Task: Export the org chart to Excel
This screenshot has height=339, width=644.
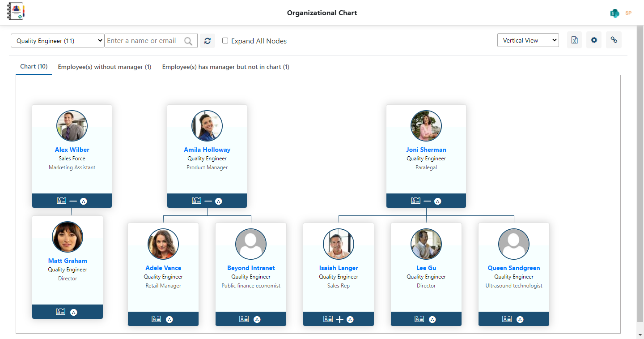Action: (574, 40)
